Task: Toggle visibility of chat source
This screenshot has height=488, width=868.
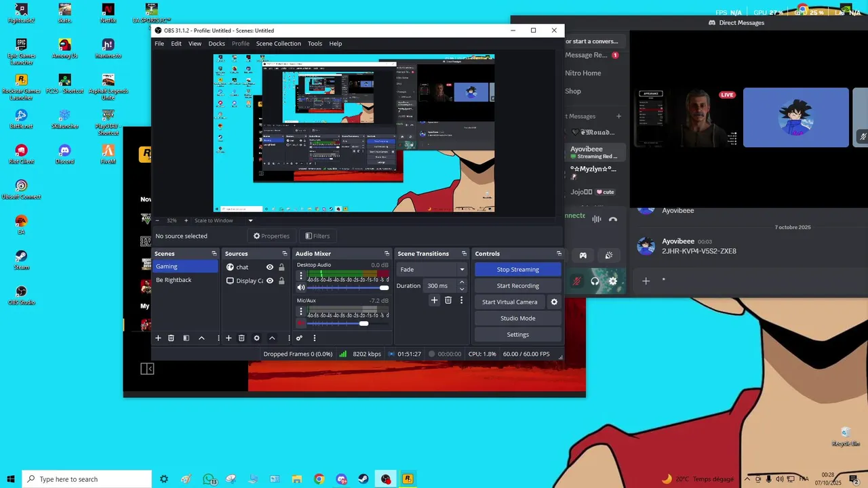Action: [270, 267]
